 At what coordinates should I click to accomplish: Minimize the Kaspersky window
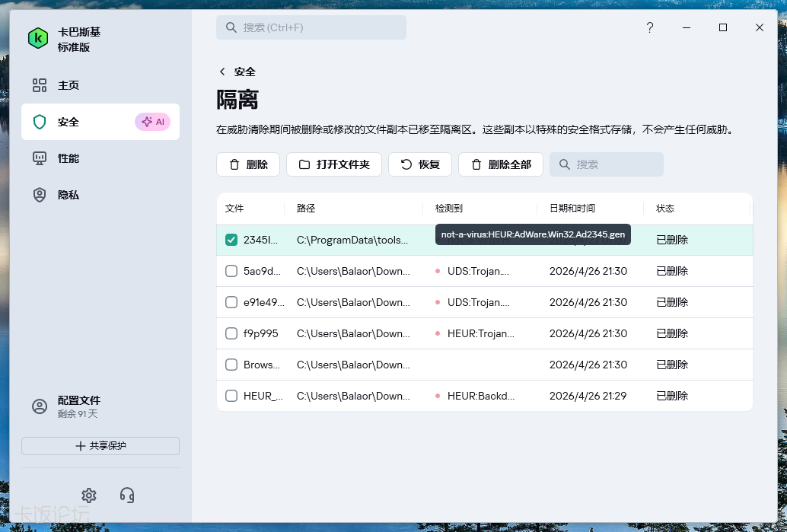[x=687, y=27]
